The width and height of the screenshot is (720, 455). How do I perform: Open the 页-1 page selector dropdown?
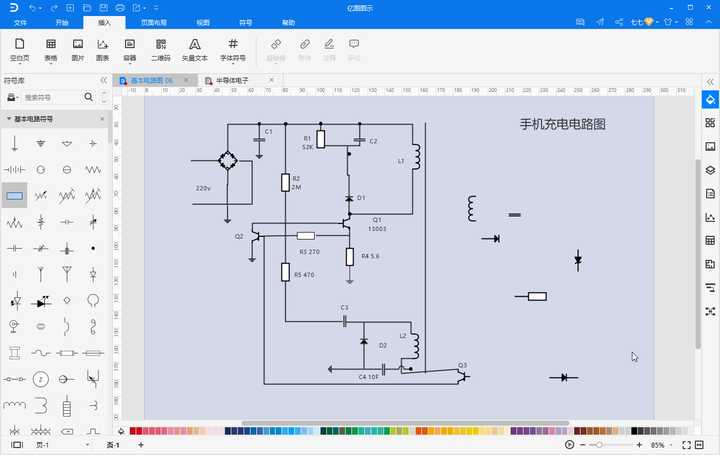[x=87, y=445]
